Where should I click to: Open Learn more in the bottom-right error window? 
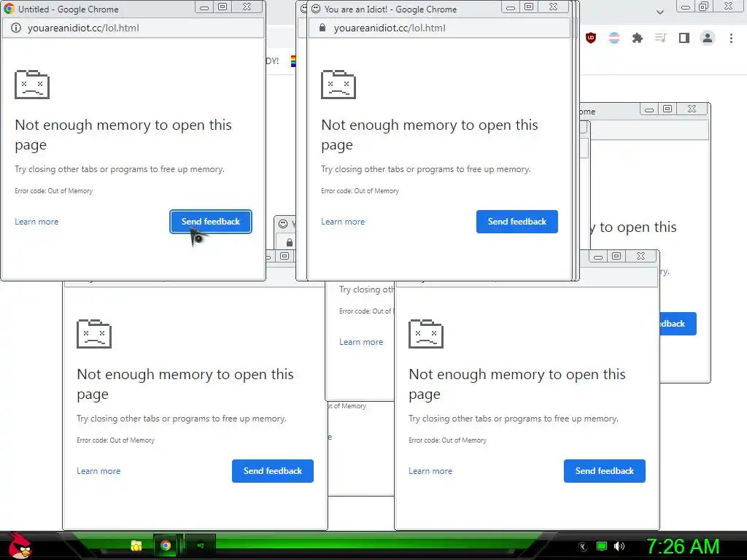coord(430,471)
